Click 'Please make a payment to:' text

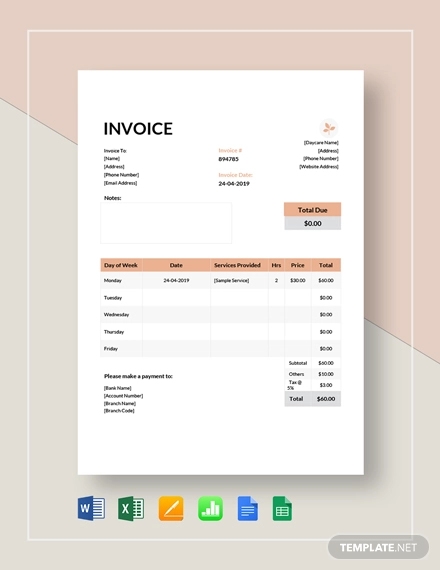click(x=138, y=376)
